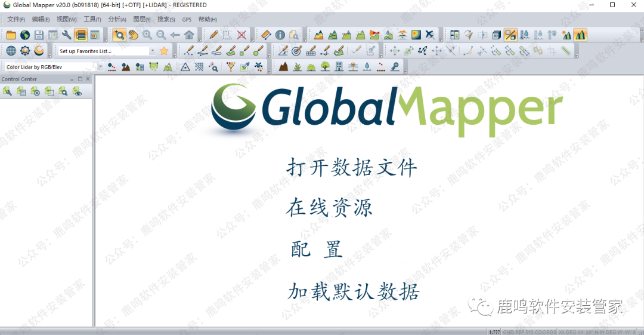Click the 打开数据文件 link
Viewport: 644px width, 335px height.
351,168
